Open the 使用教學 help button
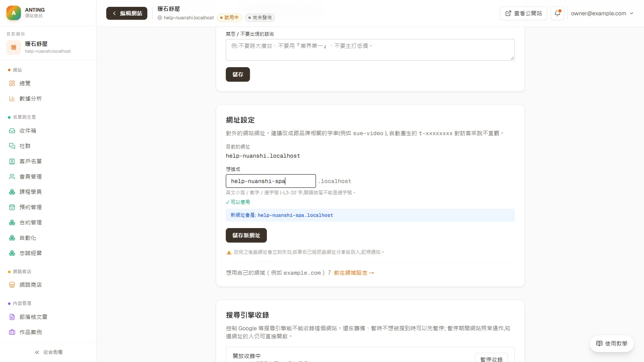Viewport: 644px width, 362px height. [612, 343]
